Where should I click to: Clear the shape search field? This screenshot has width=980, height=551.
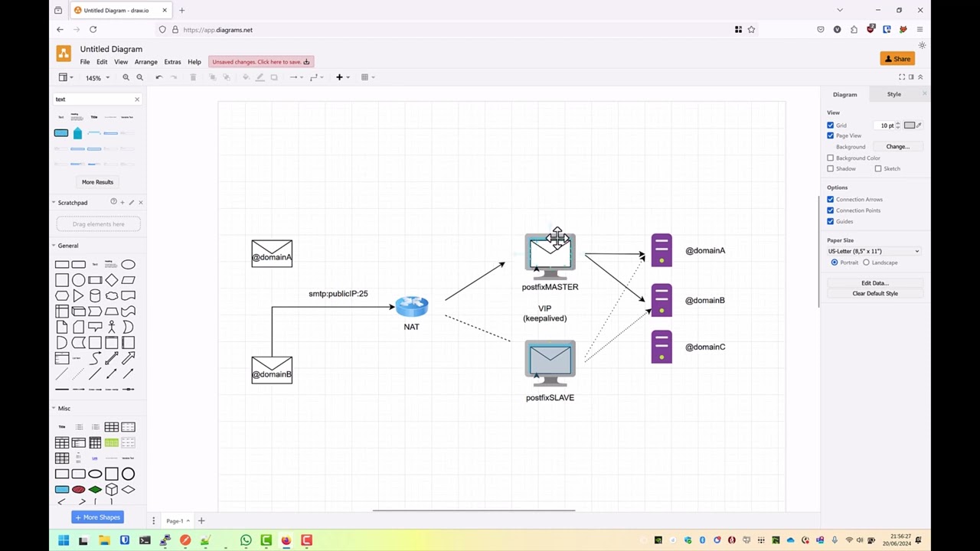(x=137, y=99)
